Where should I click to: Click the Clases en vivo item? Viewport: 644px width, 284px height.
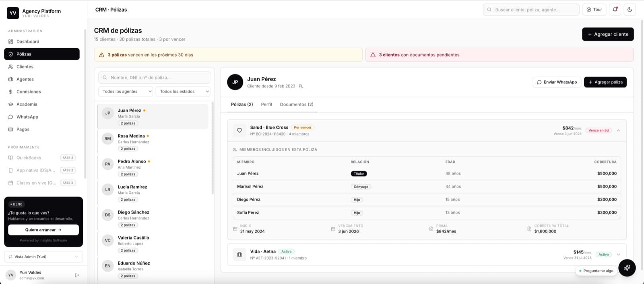click(42, 183)
